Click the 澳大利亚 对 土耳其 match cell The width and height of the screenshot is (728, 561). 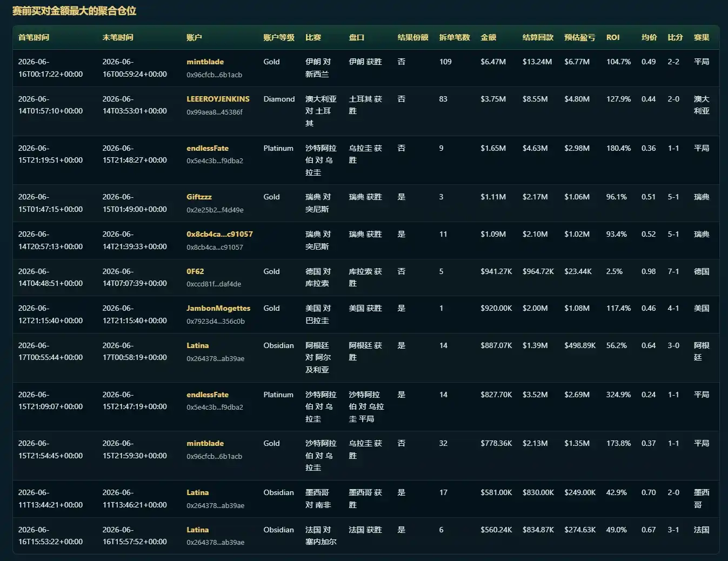[321, 111]
